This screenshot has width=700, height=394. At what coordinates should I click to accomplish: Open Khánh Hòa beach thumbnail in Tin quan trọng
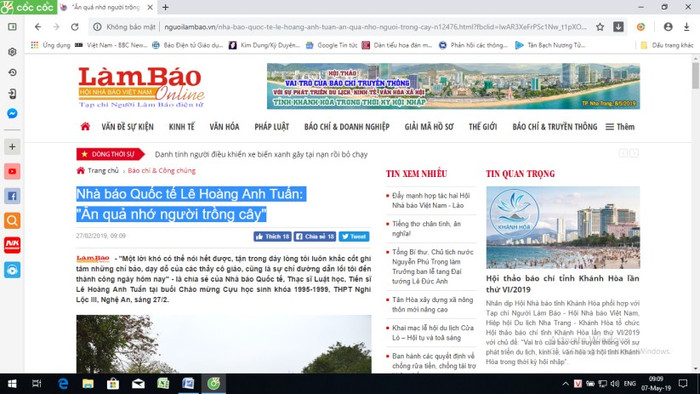[562, 228]
